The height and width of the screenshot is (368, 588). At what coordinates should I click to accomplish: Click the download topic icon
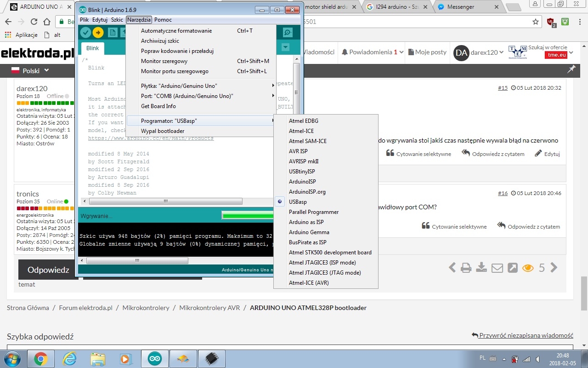pos(481,268)
